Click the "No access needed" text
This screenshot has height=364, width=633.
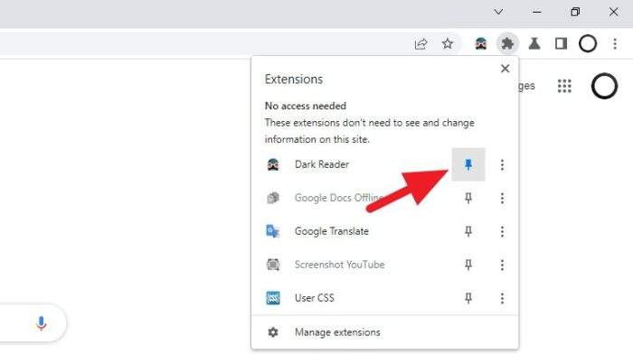coord(306,106)
